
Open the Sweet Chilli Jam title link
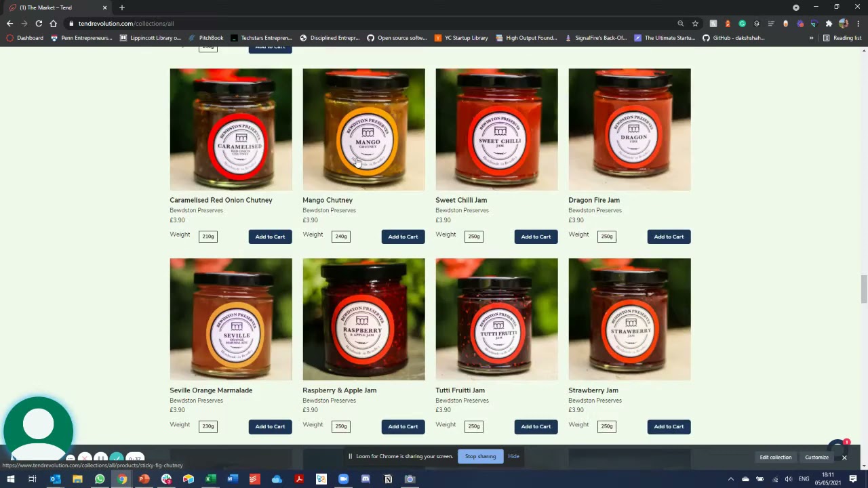461,200
